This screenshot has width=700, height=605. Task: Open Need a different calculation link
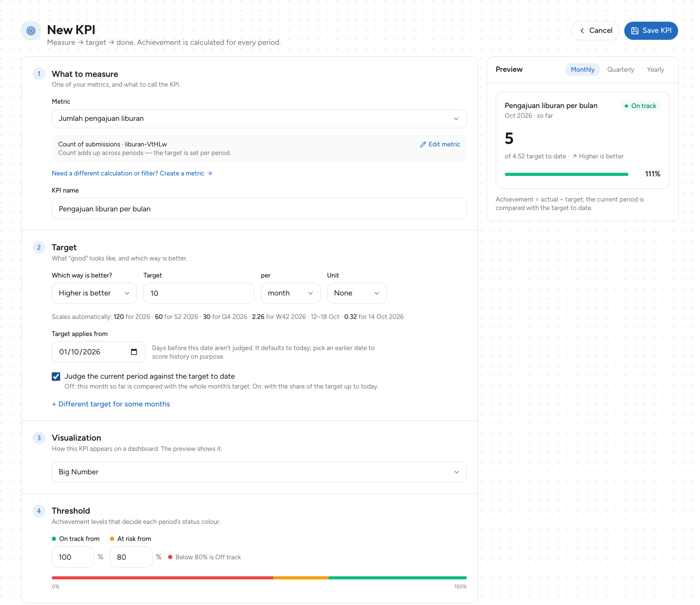coord(132,173)
